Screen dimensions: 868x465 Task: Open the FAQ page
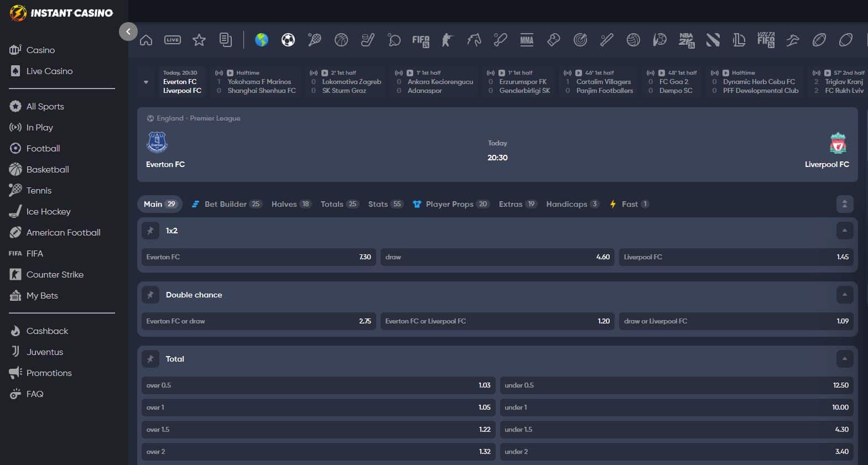[x=27, y=394]
